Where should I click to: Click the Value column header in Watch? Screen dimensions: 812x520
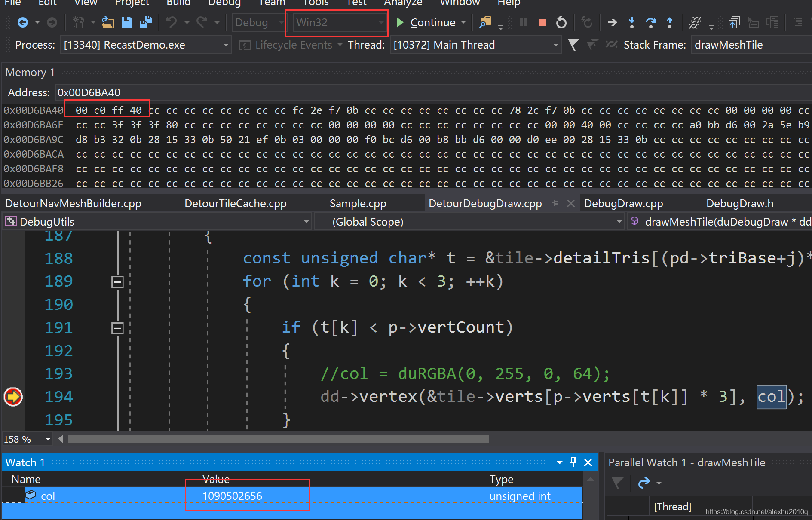pyautogui.click(x=216, y=479)
